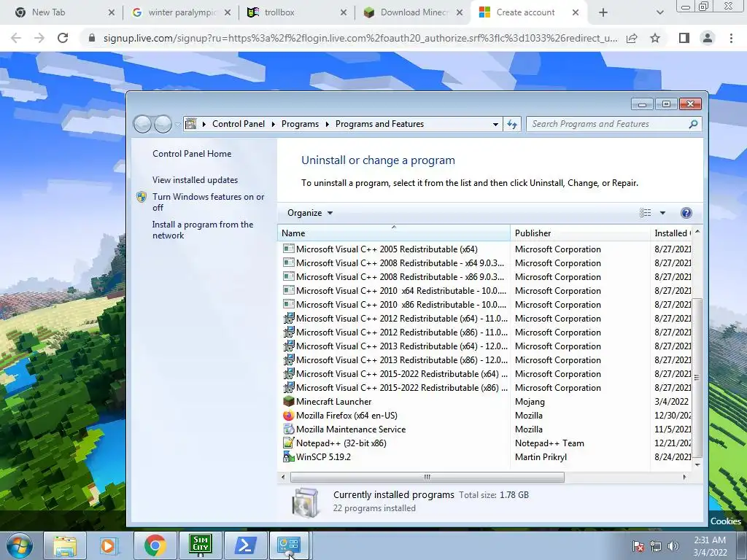Open Chrome's tab search chevron
The height and width of the screenshot is (560, 747).
click(659, 13)
